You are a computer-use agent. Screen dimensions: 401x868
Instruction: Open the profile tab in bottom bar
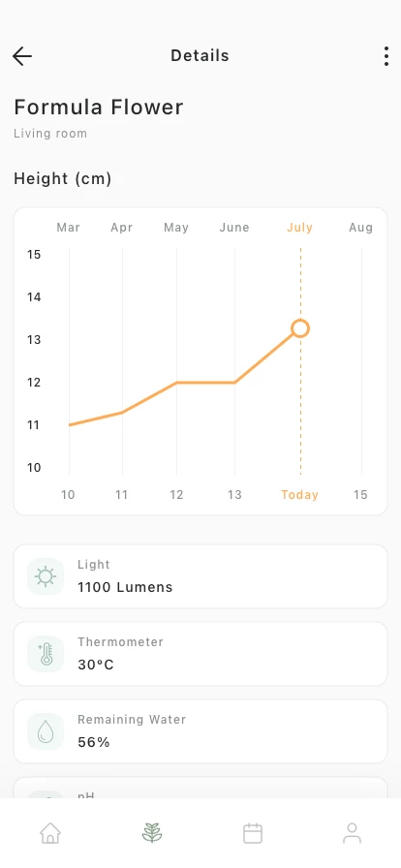(352, 832)
